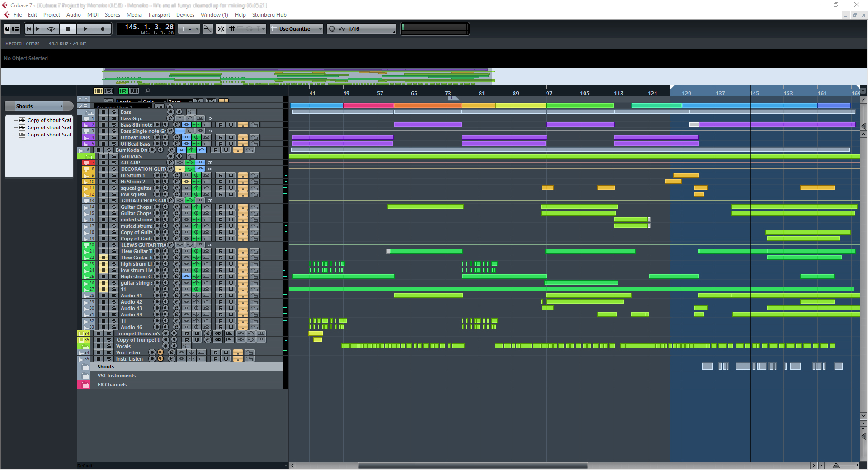The image size is (868, 470).
Task: Mute the Trumpet throw in's track
Action: (98, 334)
